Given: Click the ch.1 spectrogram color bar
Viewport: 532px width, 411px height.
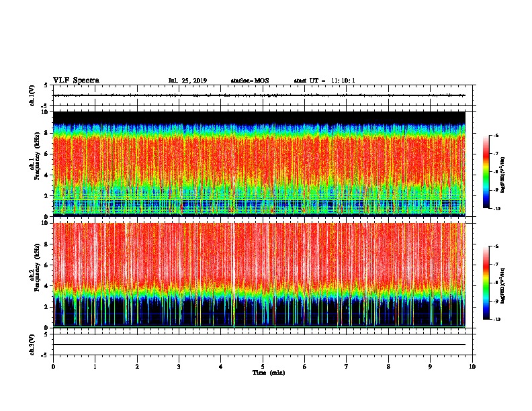Looking at the screenshot, I should [x=486, y=172].
